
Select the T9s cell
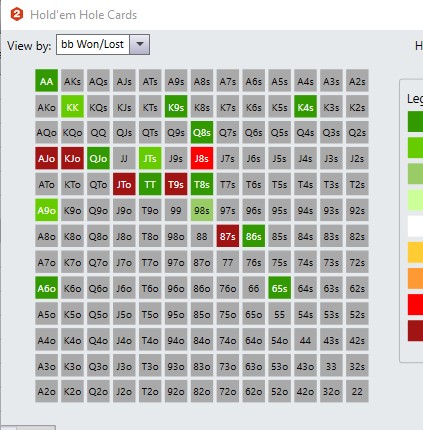click(176, 184)
